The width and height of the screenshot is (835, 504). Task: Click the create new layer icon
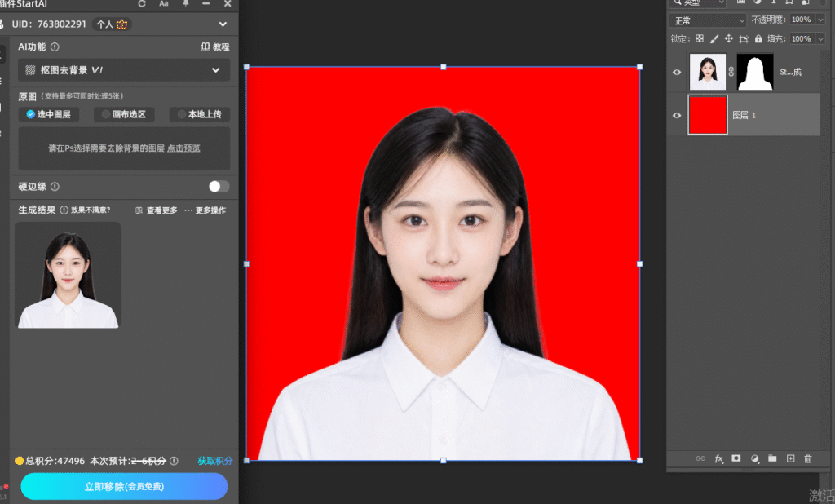pos(790,458)
